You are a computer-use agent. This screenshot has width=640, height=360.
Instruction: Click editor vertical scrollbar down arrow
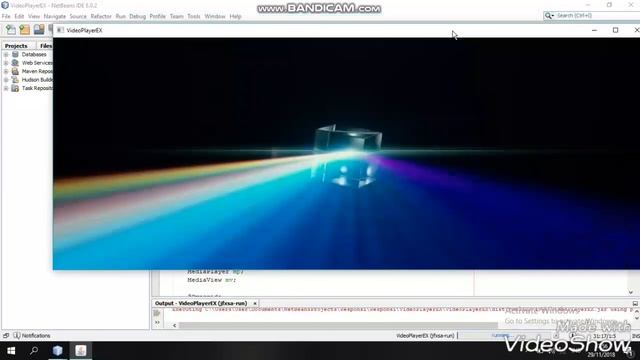(x=631, y=292)
